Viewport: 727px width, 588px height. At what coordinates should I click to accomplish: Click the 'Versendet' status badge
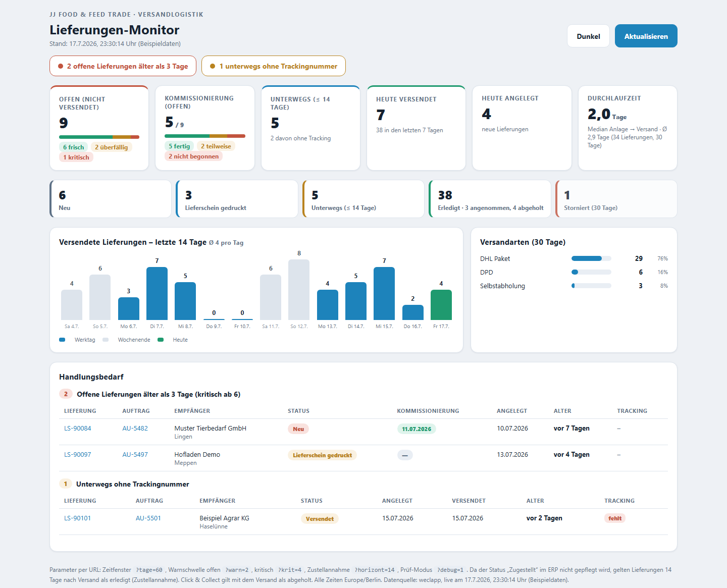320,519
